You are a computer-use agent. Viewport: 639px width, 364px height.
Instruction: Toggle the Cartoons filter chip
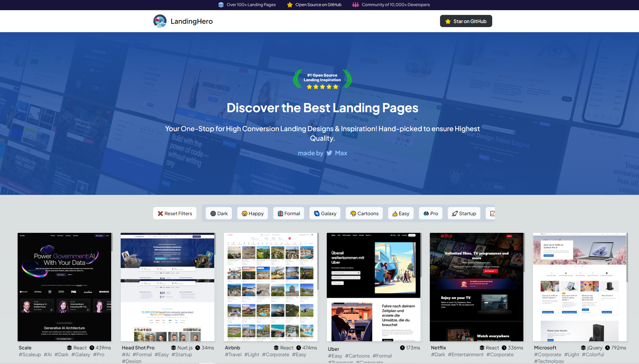pyautogui.click(x=364, y=214)
